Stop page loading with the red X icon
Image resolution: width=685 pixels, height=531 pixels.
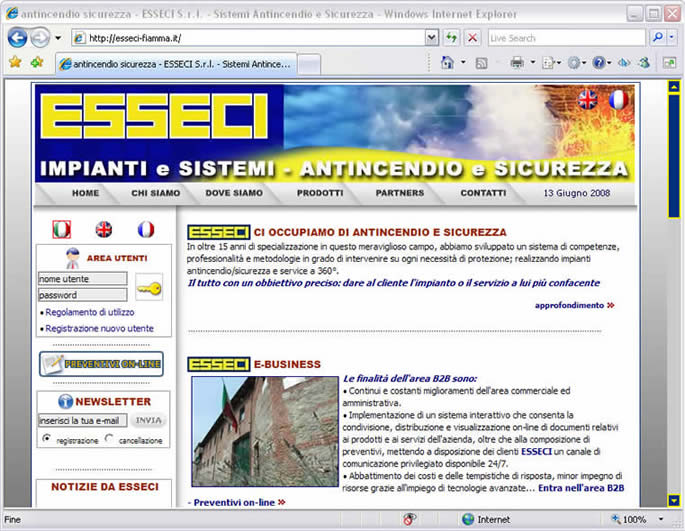(471, 38)
